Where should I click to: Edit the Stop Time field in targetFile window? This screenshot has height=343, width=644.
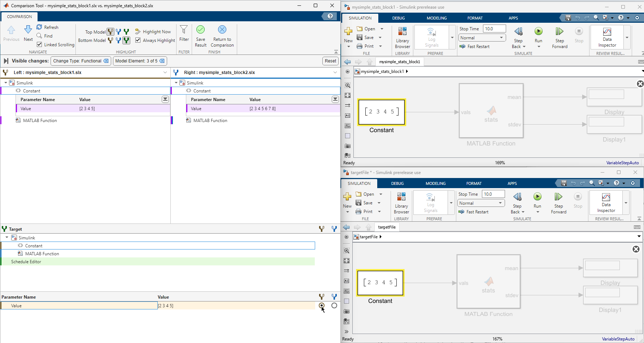[x=493, y=194]
